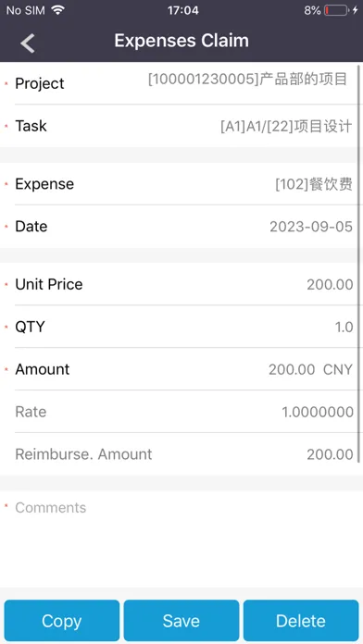Open the Date picker field
Screen dimensions: 363x644
point(180,227)
